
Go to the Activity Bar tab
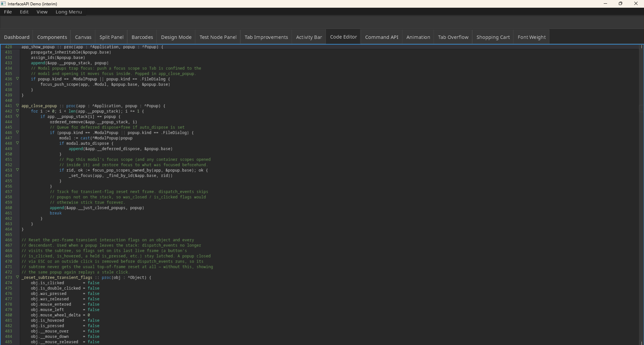click(309, 37)
